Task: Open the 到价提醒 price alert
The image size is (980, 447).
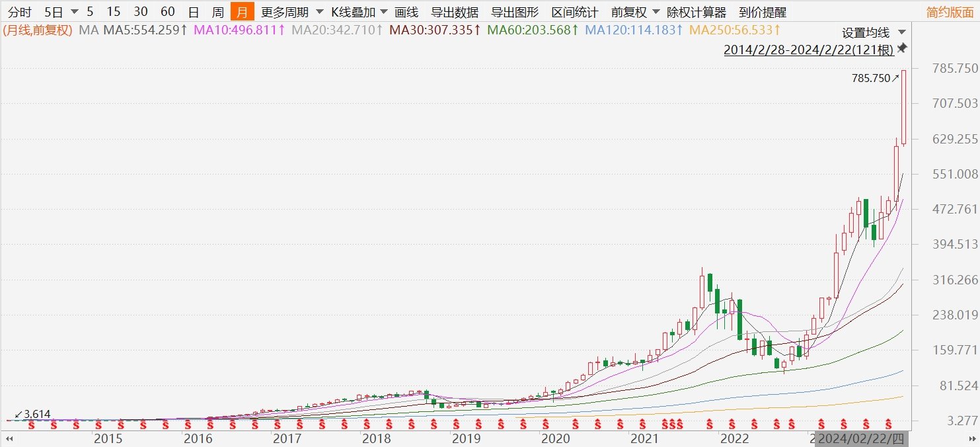Action: (763, 12)
